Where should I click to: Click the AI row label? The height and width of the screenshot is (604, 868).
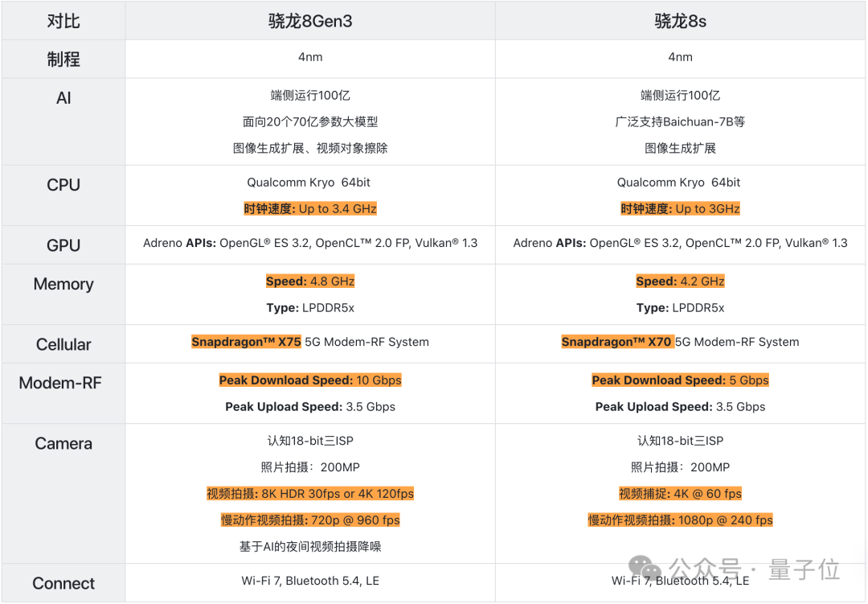pyautogui.click(x=63, y=98)
